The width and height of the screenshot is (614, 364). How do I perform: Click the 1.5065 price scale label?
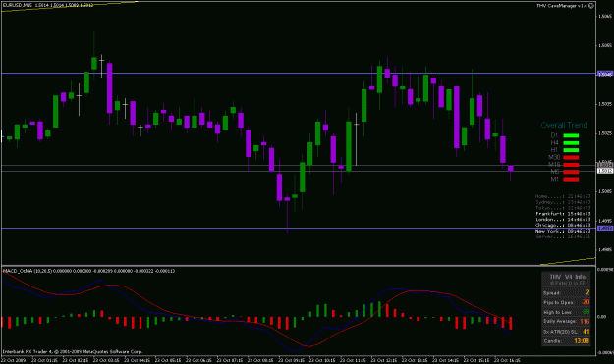tap(605, 16)
